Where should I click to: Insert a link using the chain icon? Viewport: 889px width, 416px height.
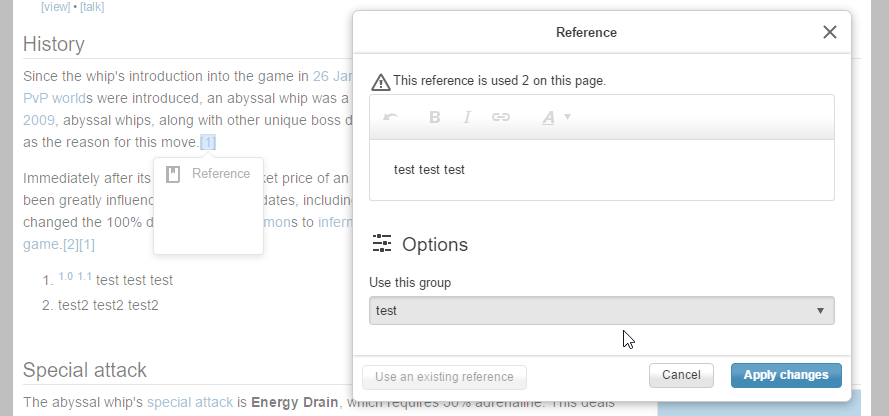(501, 117)
